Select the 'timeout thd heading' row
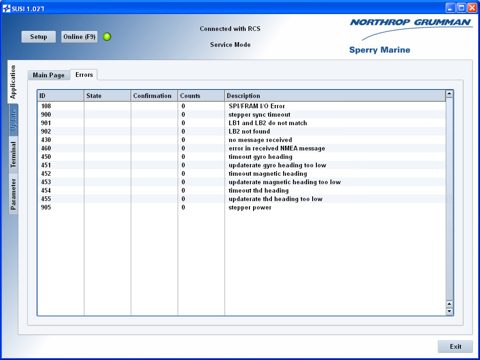Viewport: 480px width, 360px height. coord(241,191)
